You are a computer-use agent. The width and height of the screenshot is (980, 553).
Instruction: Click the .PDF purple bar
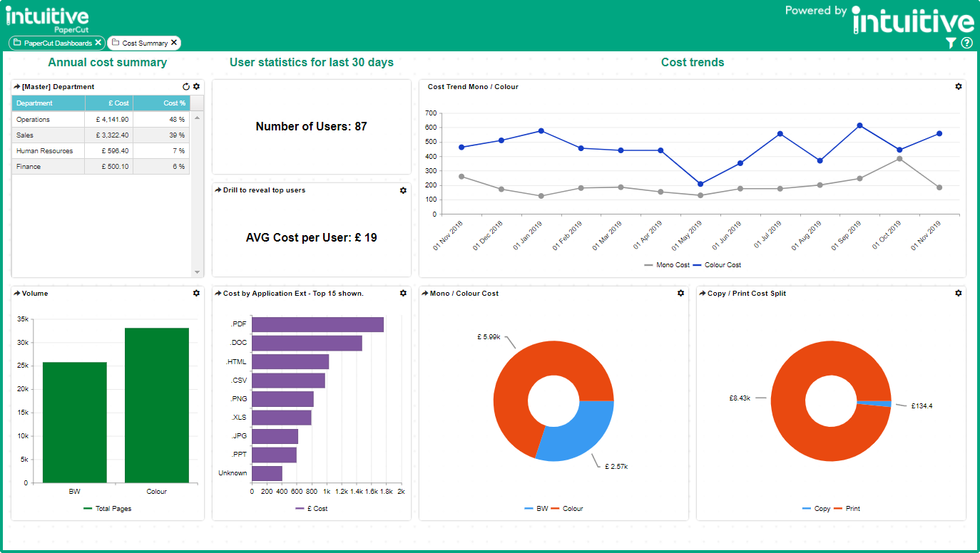click(318, 324)
